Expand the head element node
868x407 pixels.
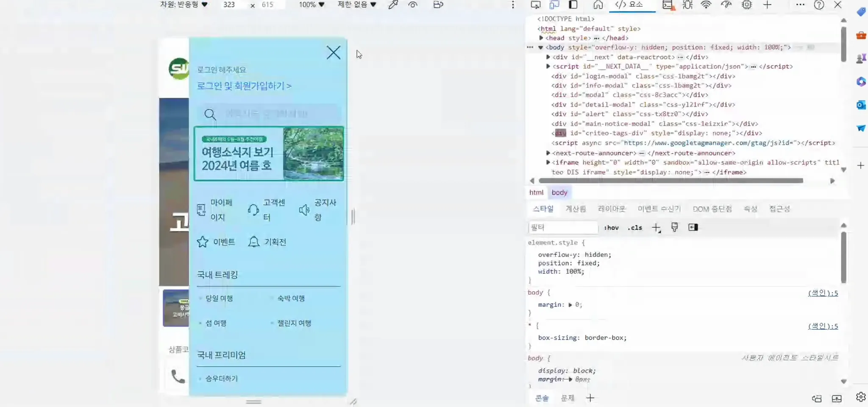(541, 38)
